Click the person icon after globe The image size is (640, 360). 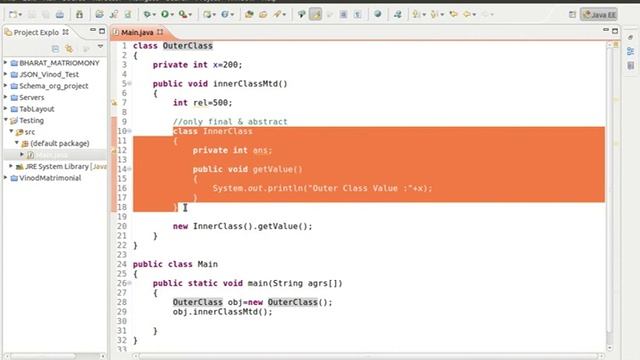[397, 15]
